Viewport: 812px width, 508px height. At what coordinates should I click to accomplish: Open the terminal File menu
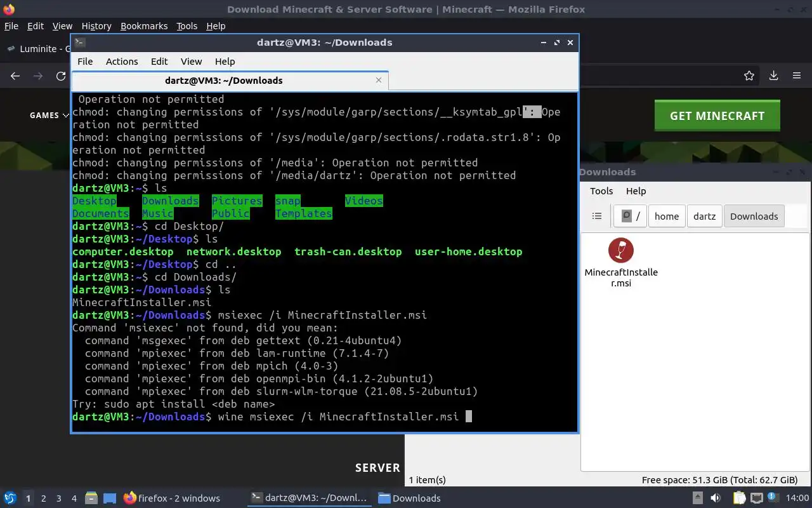tap(85, 61)
